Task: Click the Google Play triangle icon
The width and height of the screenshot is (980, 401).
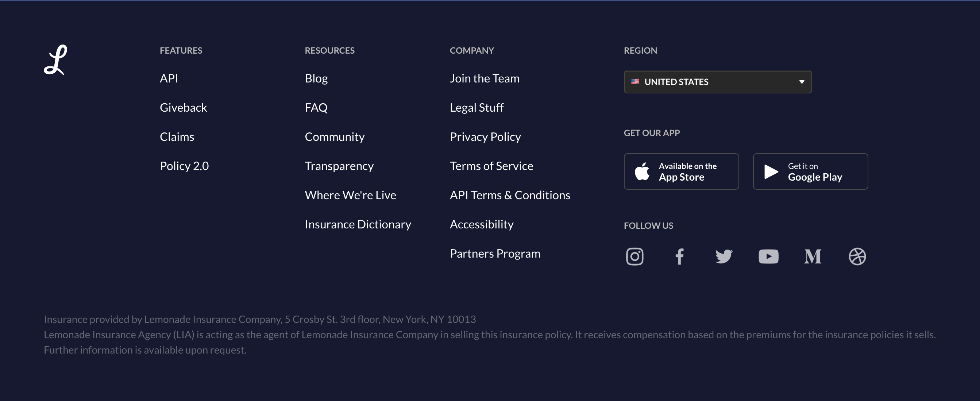Action: (771, 171)
